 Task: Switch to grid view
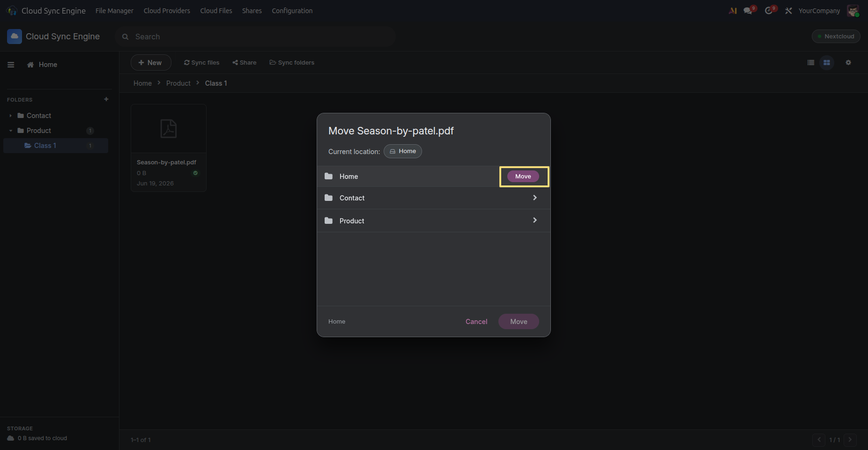827,63
